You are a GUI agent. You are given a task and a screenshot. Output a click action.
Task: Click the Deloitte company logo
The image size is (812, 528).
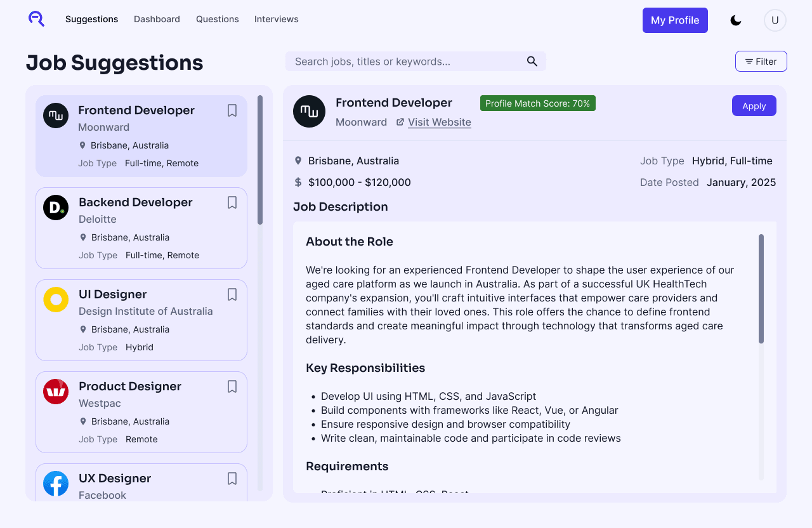tap(56, 208)
